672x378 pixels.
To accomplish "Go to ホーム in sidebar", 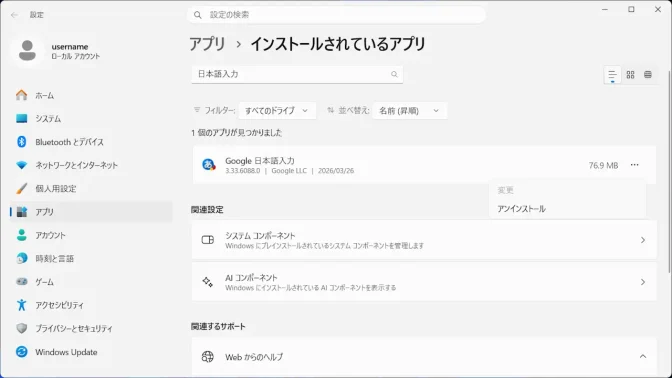I will tap(91, 95).
